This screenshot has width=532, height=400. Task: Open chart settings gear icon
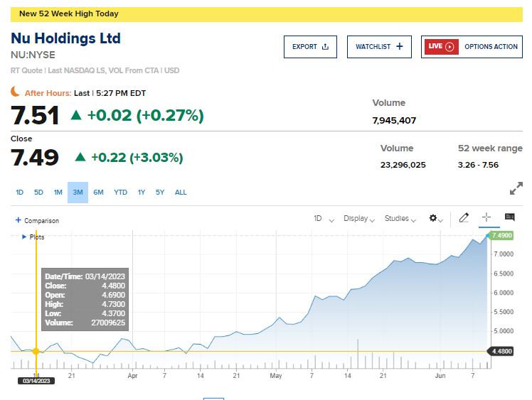point(433,218)
